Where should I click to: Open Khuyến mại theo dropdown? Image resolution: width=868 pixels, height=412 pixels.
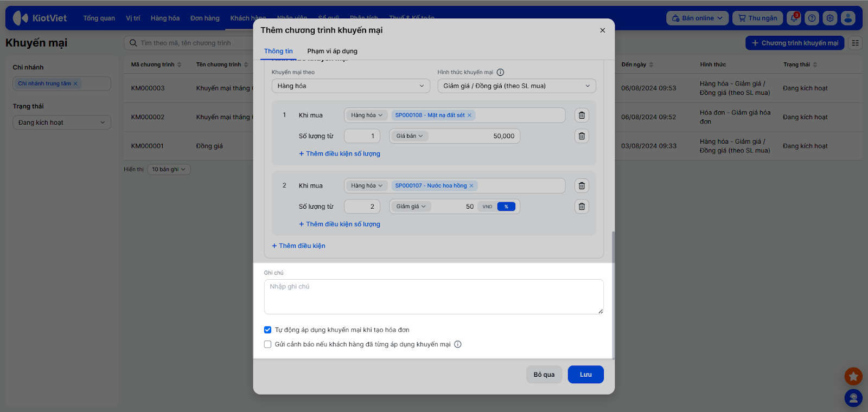[x=350, y=86]
